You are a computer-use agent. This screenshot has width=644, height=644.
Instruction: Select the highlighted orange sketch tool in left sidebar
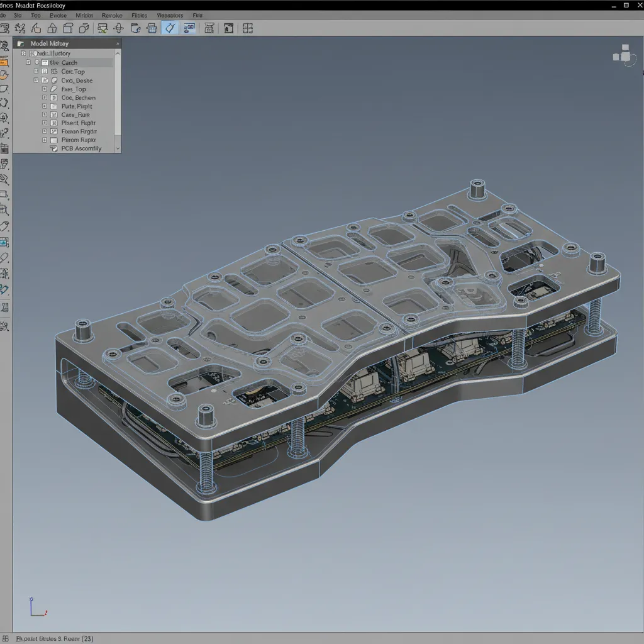(6, 62)
